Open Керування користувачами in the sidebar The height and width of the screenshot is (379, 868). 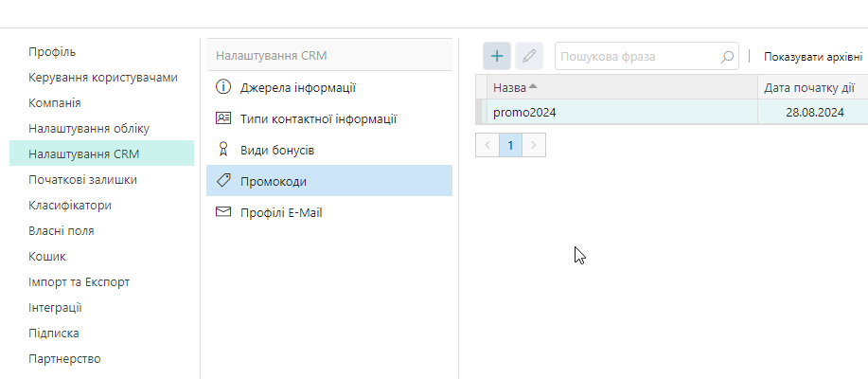pos(103,77)
